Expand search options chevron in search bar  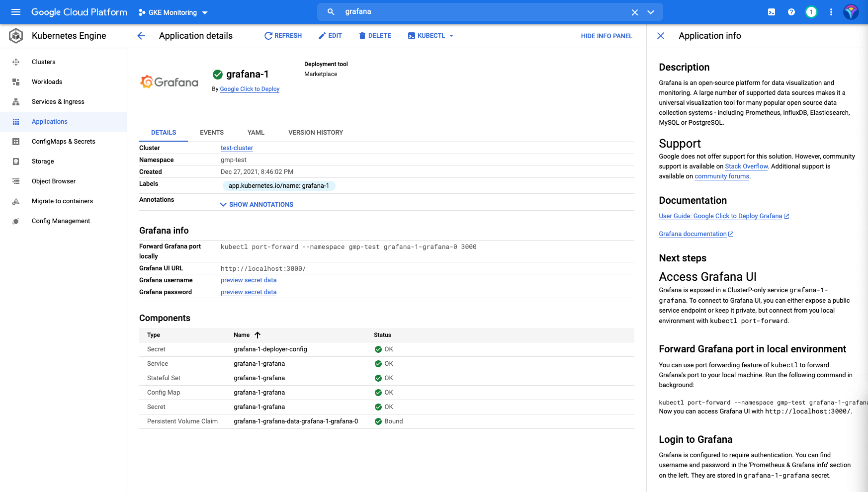tap(651, 12)
